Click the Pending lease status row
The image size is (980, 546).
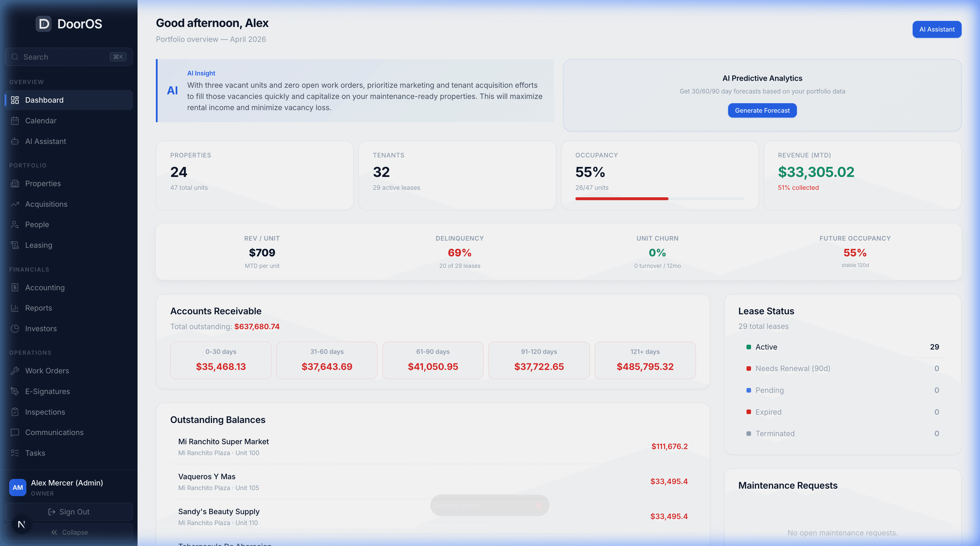pos(842,390)
